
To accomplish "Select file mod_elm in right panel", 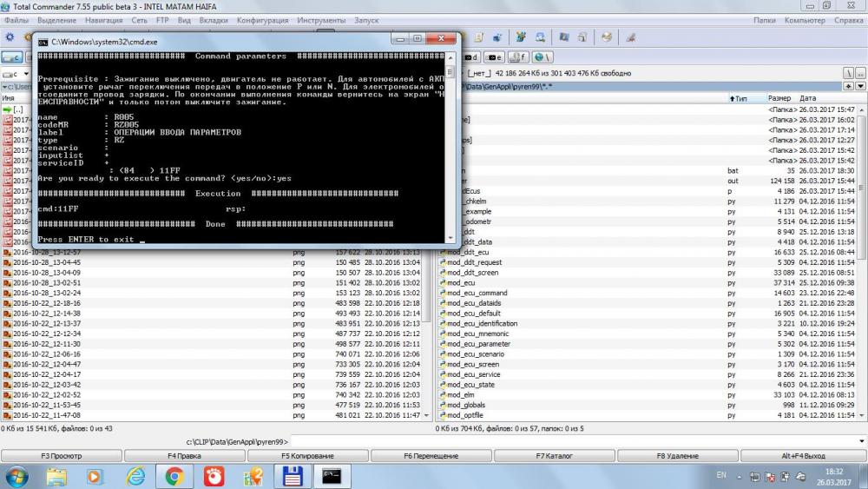I will 460,395.
